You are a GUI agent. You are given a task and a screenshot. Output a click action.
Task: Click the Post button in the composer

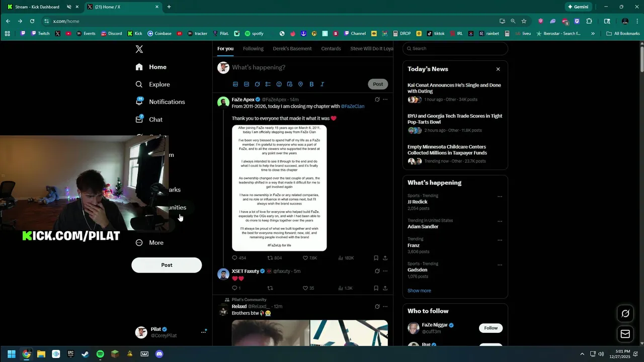point(378,84)
